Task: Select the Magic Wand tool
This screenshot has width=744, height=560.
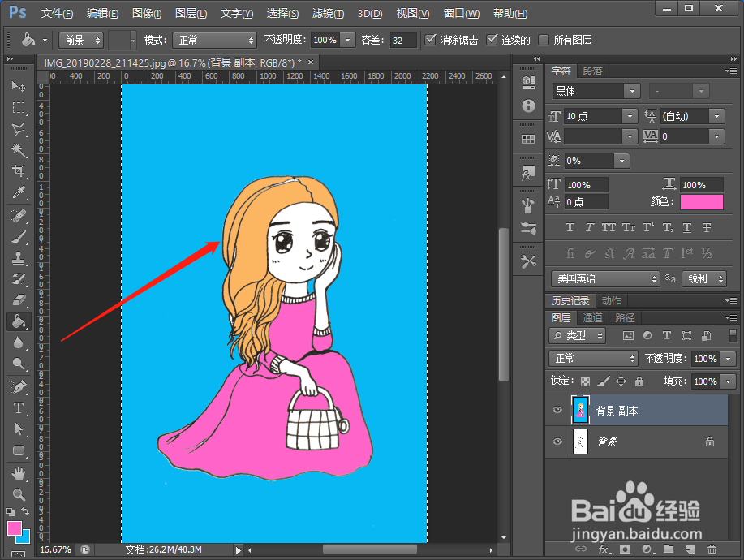Action: [x=19, y=150]
